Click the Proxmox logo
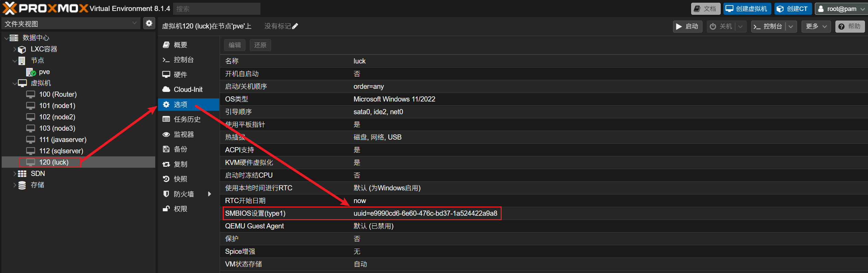Image resolution: width=868 pixels, height=273 pixels. point(45,8)
